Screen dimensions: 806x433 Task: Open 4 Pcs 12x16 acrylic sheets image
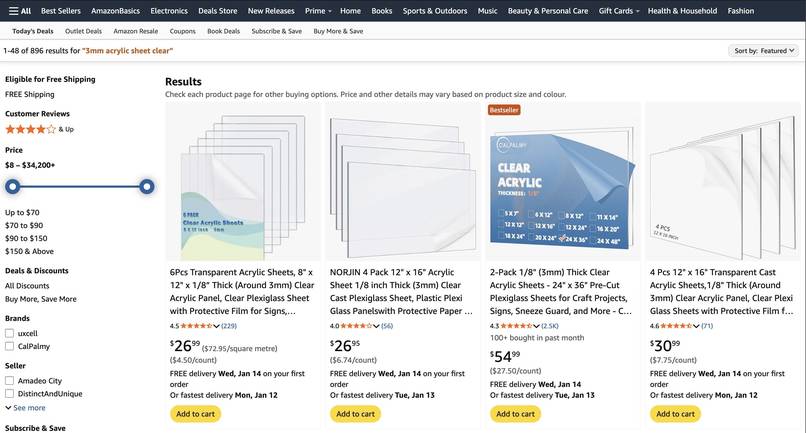pyautogui.click(x=722, y=182)
